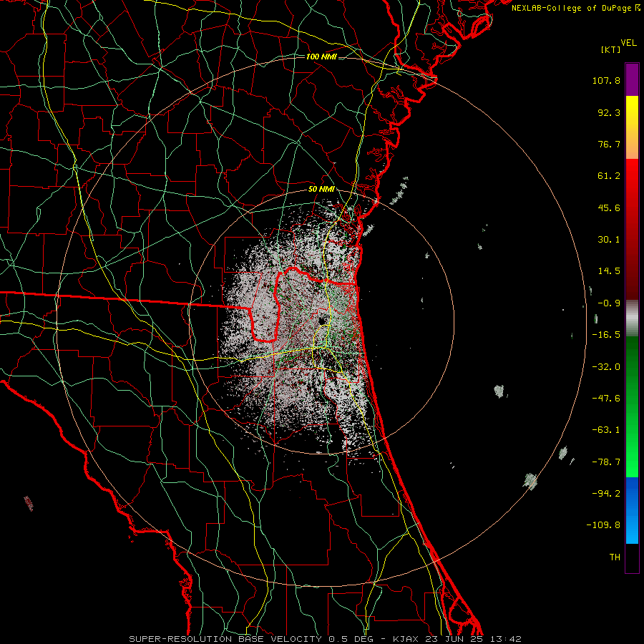This screenshot has height=644, width=644.
Task: Click the NEXLAB-College of DuPage credit text
Action: tap(576, 8)
